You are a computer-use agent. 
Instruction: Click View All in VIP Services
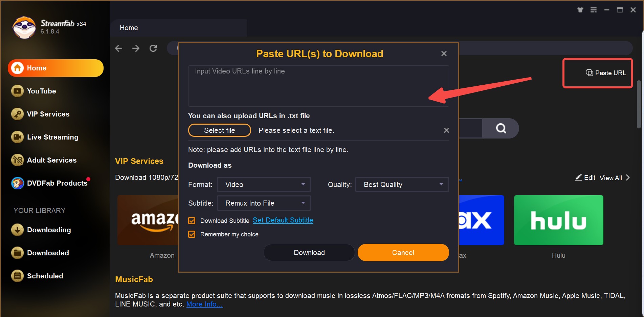[611, 178]
